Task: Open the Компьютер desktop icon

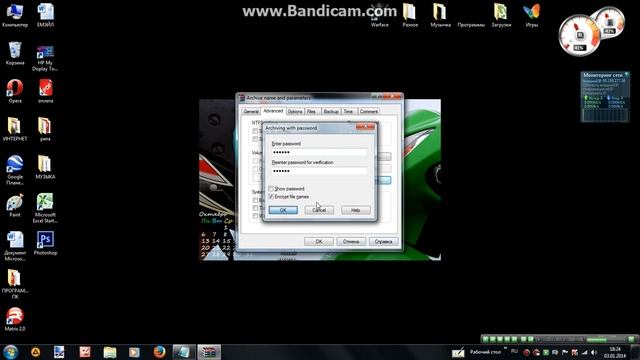Action: click(15, 16)
